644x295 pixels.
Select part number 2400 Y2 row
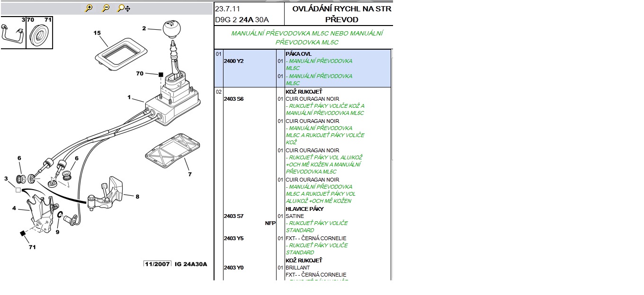tap(233, 61)
